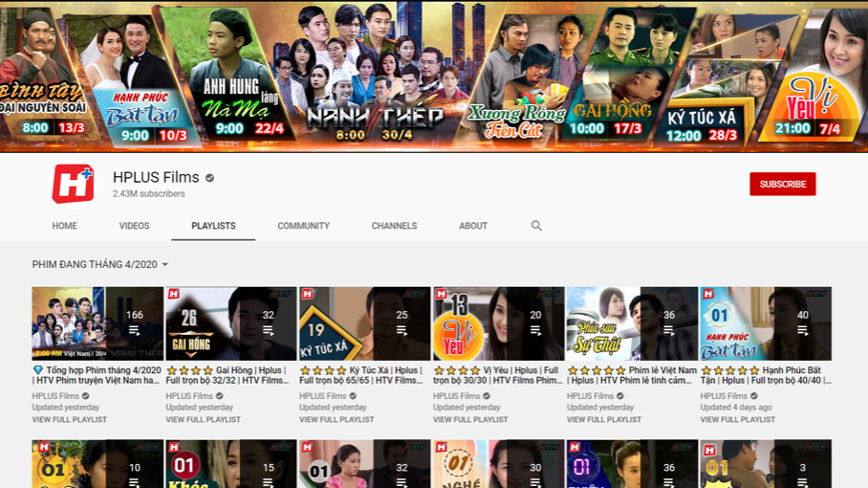
Task: Open the Vị Yêu 20-video thumbnail
Action: [x=498, y=323]
